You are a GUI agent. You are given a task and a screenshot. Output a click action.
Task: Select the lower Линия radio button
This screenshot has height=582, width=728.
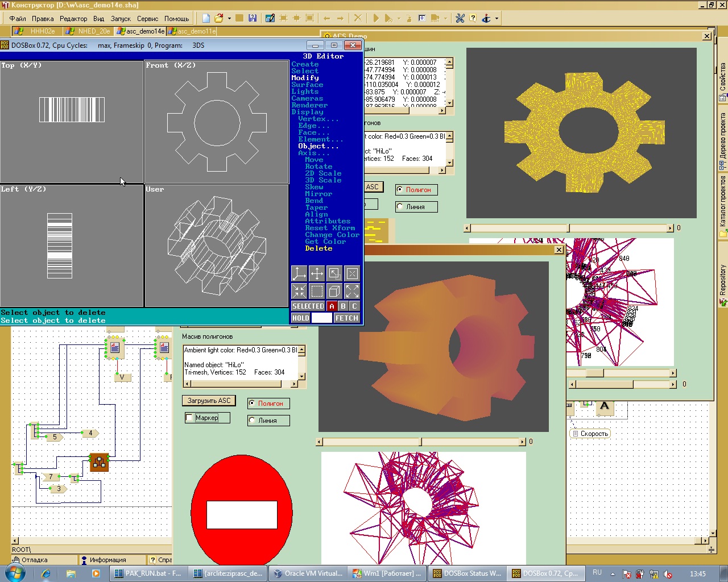pyautogui.click(x=252, y=421)
